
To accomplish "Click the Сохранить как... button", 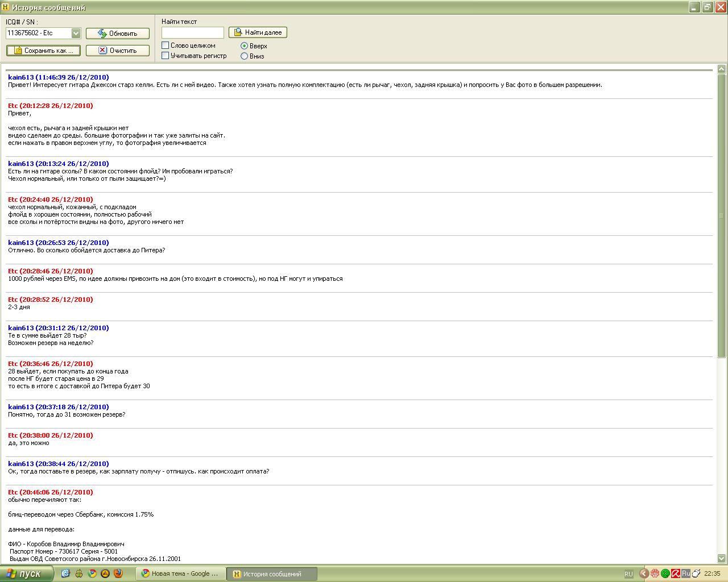I will [x=43, y=51].
